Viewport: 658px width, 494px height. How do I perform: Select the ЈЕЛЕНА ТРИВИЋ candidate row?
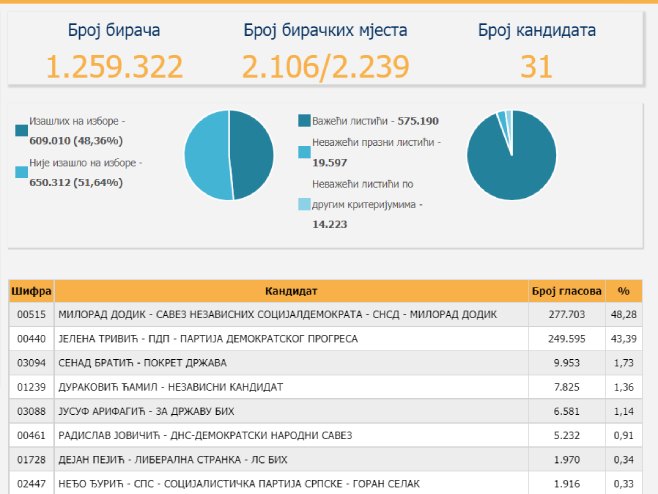(x=326, y=339)
